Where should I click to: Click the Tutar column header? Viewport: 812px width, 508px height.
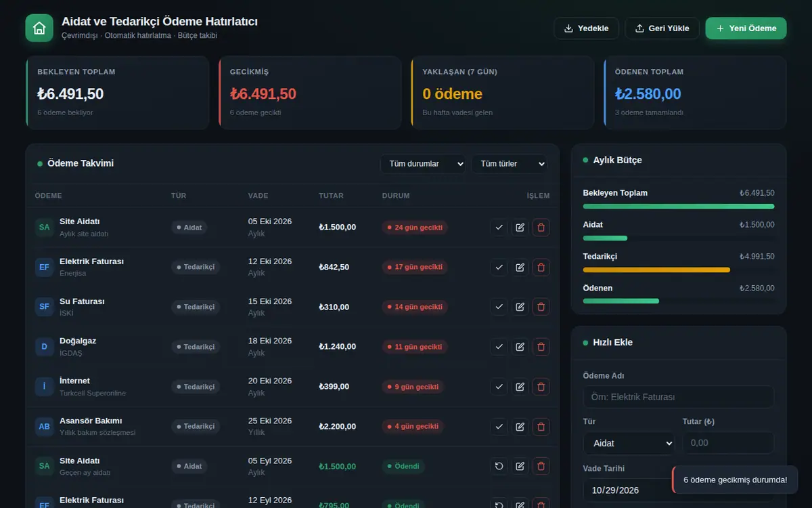(x=331, y=196)
